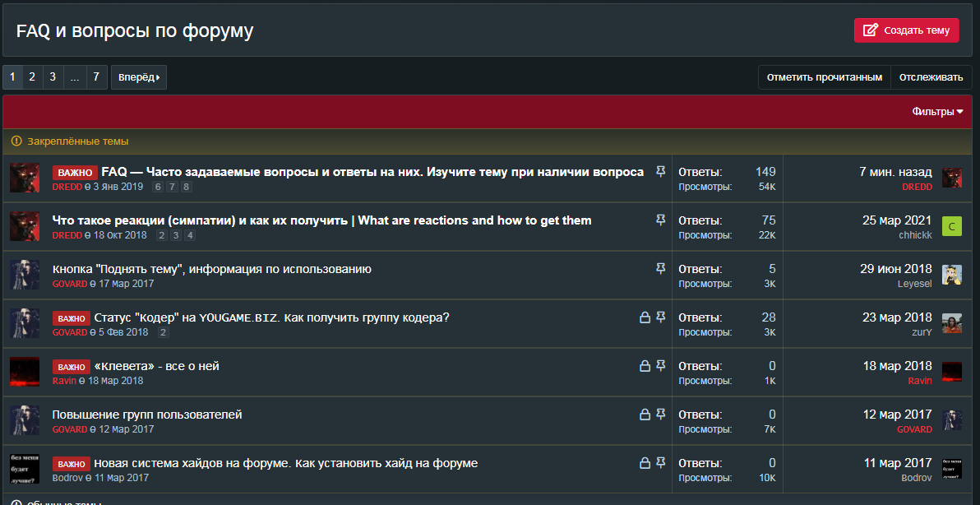This screenshot has height=505, width=980.
Task: Open DREDD's avatar beside the FAQ thread
Action: tap(25, 178)
